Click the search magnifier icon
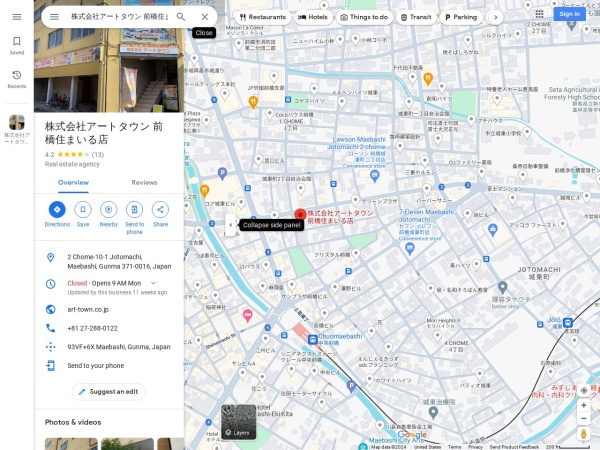The image size is (600, 450). [x=181, y=17]
